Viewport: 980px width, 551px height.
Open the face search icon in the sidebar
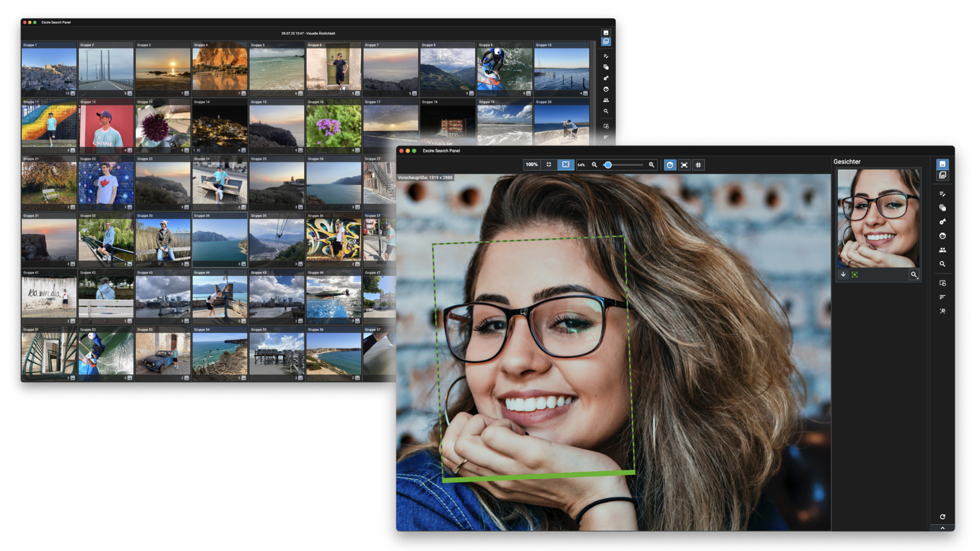coord(942,236)
